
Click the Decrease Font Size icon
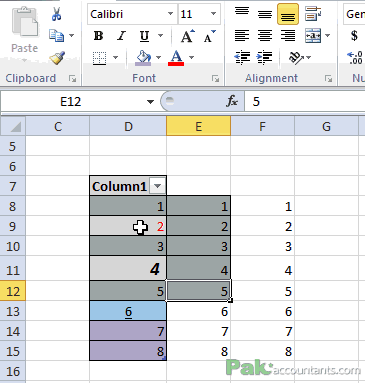click(210, 36)
